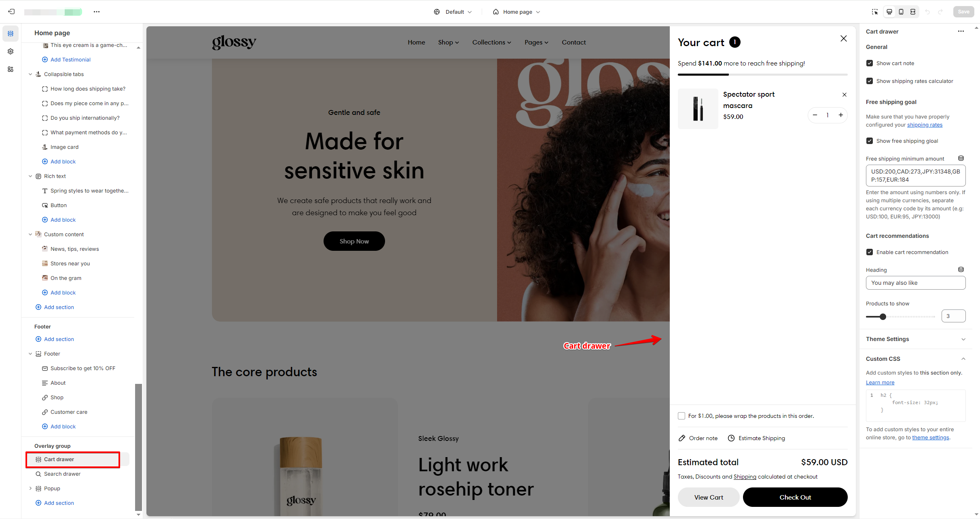This screenshot has width=980, height=519.
Task: Open the shipping rates link
Action: [x=925, y=125]
